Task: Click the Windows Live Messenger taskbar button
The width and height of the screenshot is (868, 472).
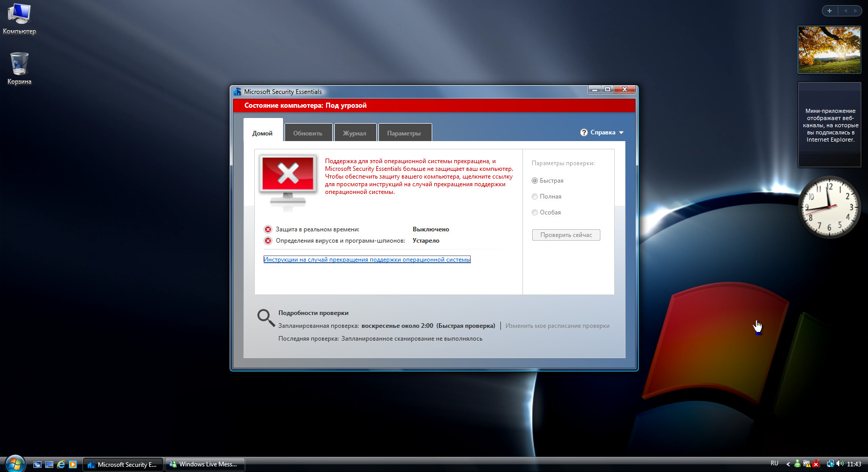Action: [x=205, y=464]
